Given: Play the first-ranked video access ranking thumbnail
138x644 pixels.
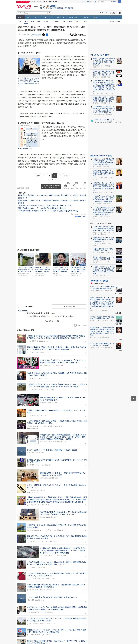Looking at the screenshot, I should 119,229.
